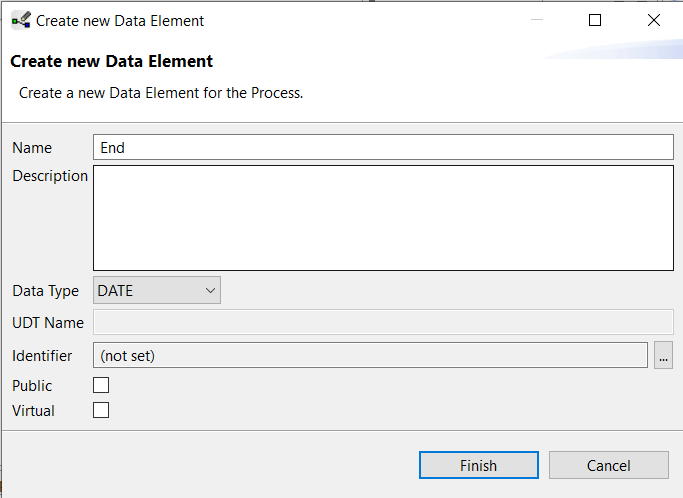Click the "Create new Data Element" bold heading
683x498 pixels.
tap(111, 61)
